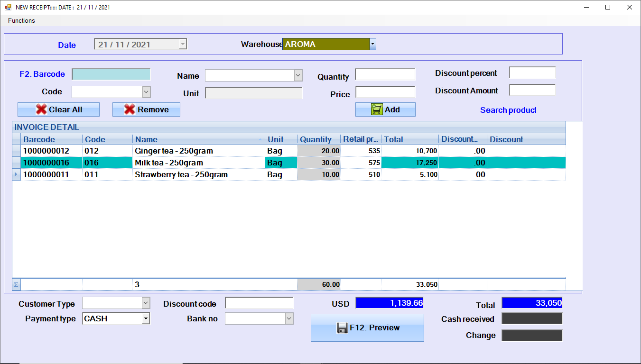641x364 pixels.
Task: Click quantity cell 30.00
Action: pyautogui.click(x=319, y=163)
